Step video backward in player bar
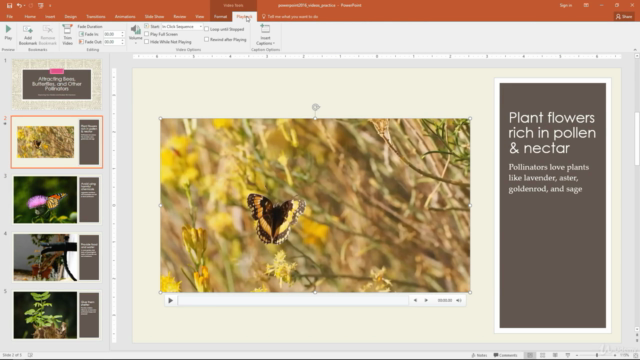The image size is (640, 360). [x=415, y=300]
